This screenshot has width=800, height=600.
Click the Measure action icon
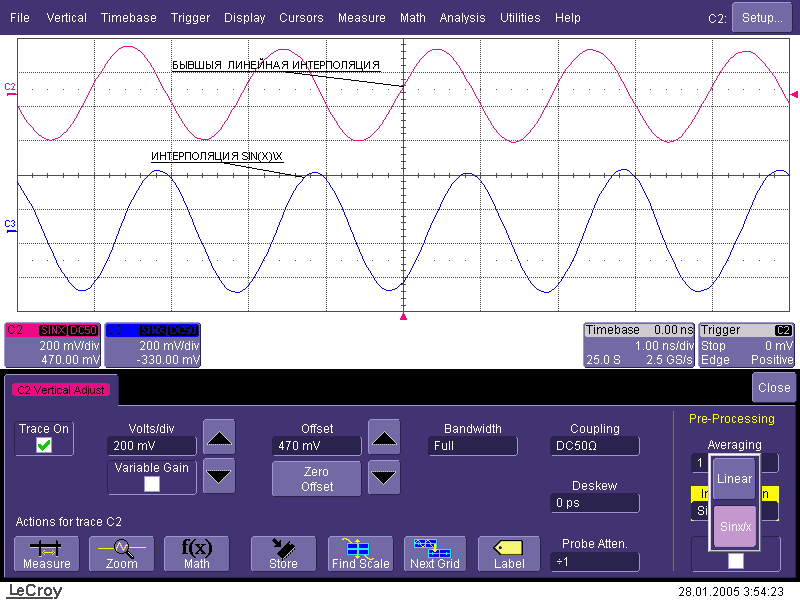(46, 553)
